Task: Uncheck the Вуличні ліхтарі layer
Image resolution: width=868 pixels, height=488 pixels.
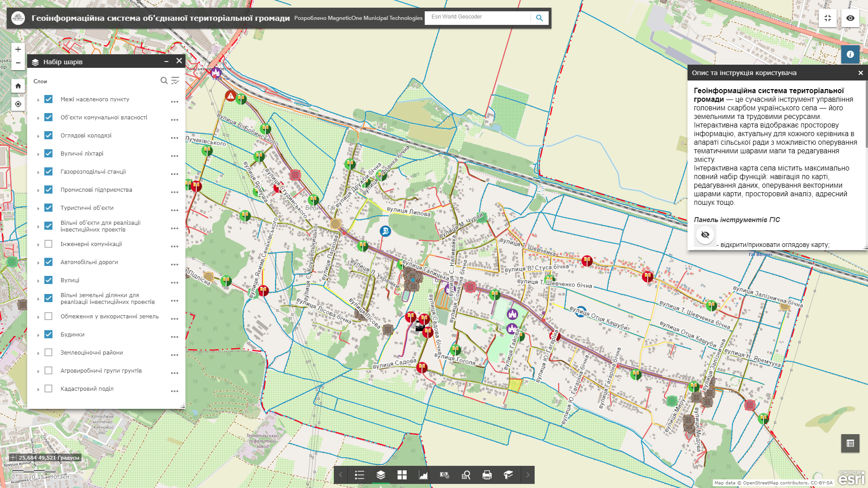Action: pos(48,153)
